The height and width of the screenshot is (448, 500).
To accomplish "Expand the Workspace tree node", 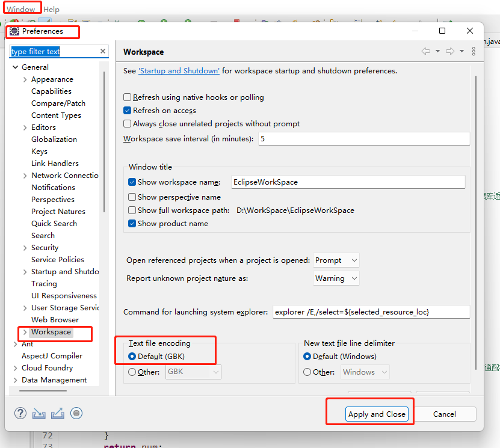I will click(x=25, y=332).
